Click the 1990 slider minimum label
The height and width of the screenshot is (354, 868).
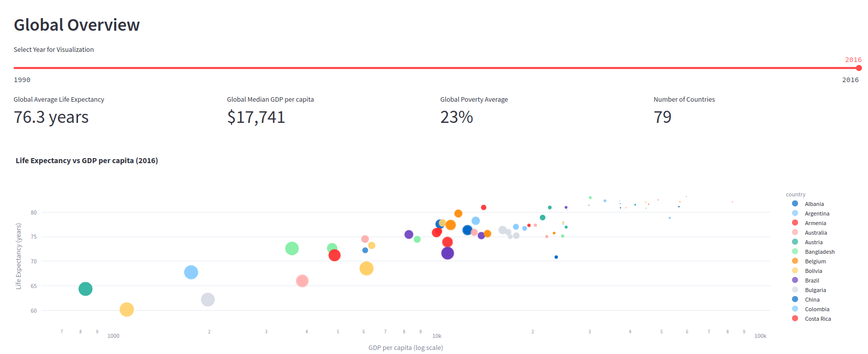[x=22, y=80]
